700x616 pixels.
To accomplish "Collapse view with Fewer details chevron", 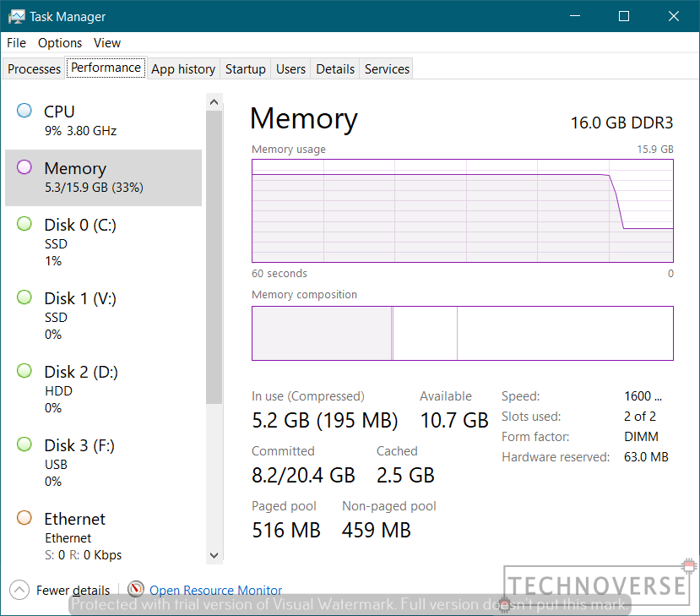I will pos(19,590).
